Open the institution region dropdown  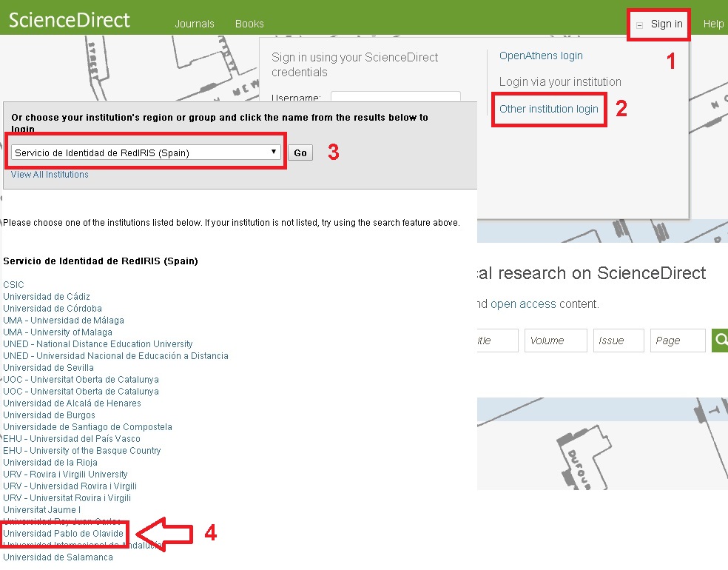[146, 152]
